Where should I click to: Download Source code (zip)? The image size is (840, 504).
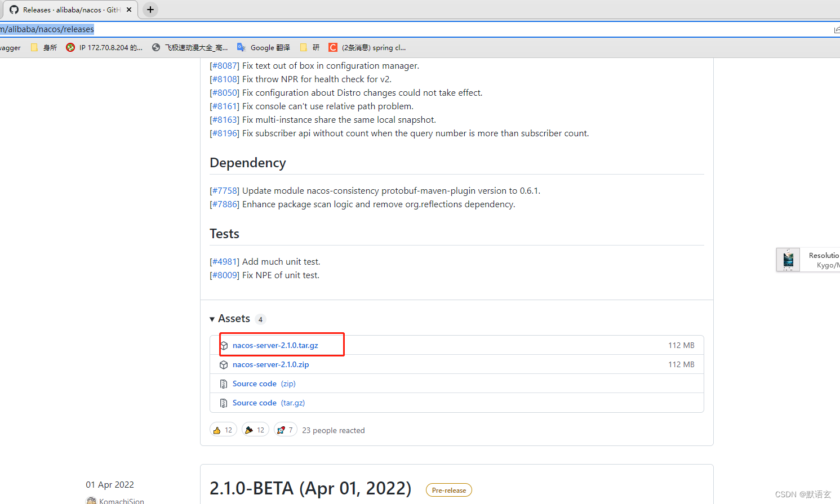[x=264, y=383]
